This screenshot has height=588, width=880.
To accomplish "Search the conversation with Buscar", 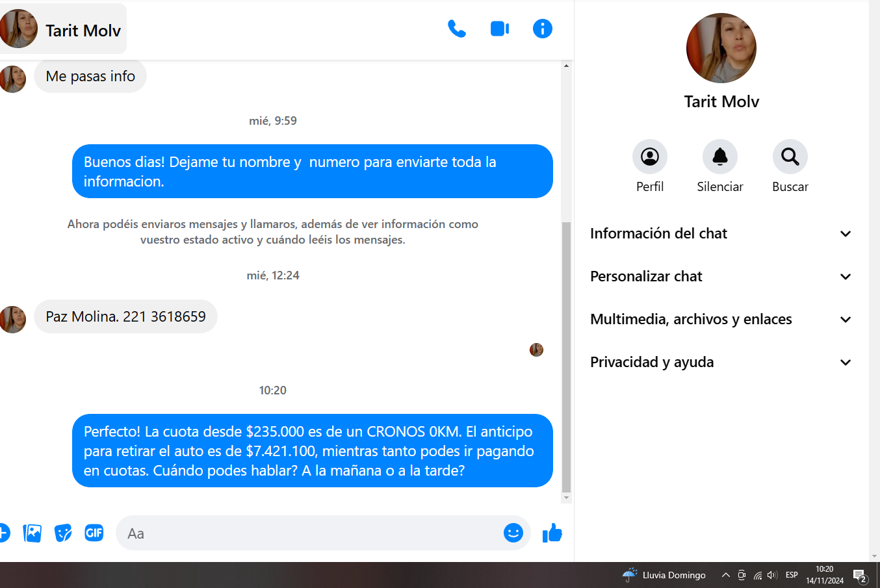I will pyautogui.click(x=790, y=157).
